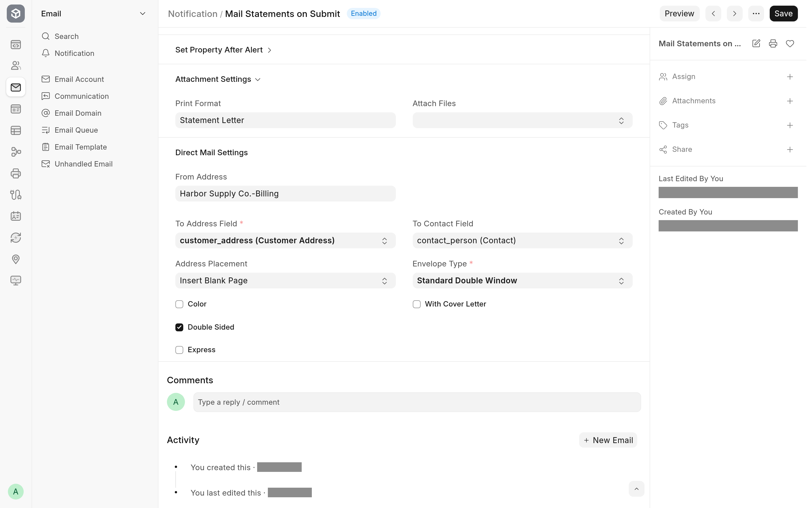This screenshot has width=812, height=508.
Task: Click the Save button
Action: point(784,14)
